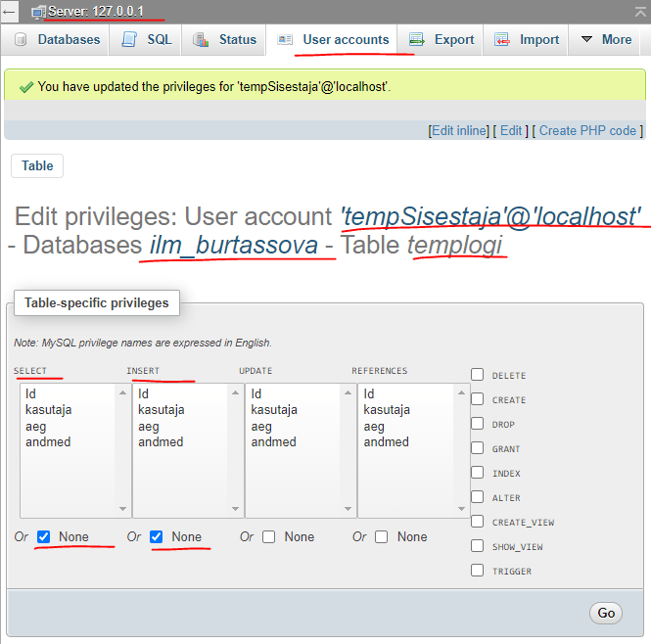Image resolution: width=651 pixels, height=644 pixels.
Task: Enable the DELETE privilege checkbox
Action: click(x=477, y=375)
